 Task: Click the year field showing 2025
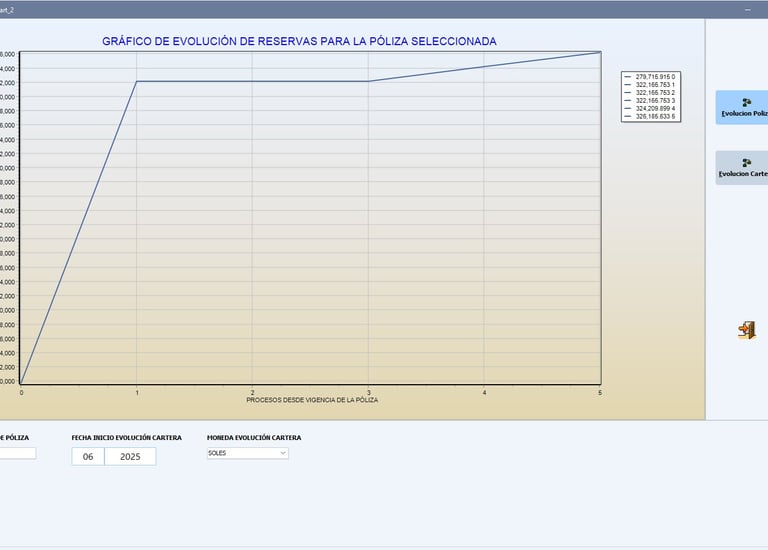tap(130, 456)
